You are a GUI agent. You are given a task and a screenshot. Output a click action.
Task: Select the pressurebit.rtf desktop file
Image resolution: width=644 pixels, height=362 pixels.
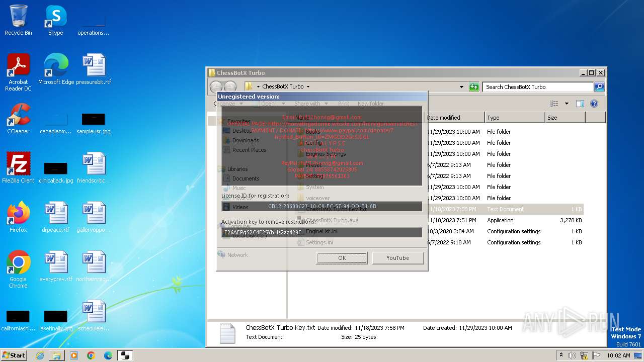(94, 69)
